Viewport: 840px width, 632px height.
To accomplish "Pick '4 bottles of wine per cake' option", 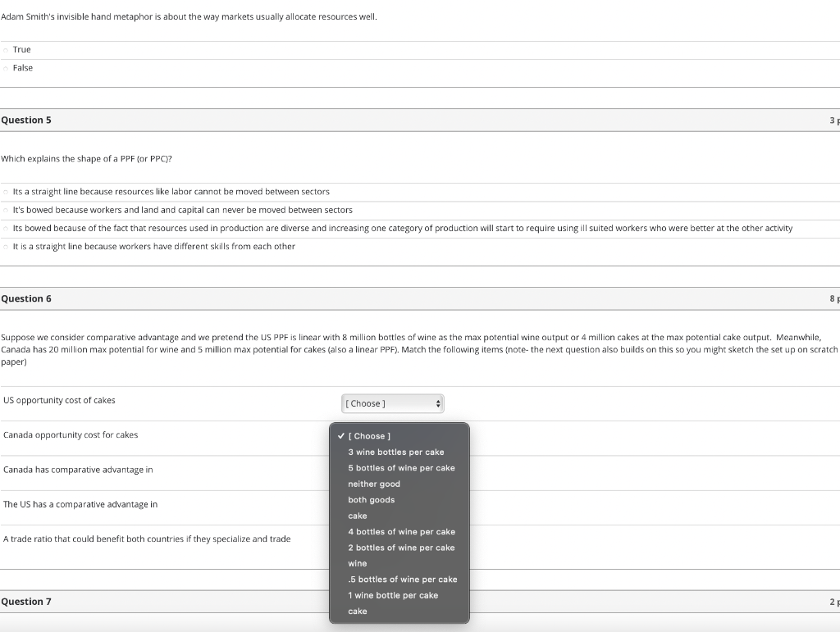I will point(399,531).
